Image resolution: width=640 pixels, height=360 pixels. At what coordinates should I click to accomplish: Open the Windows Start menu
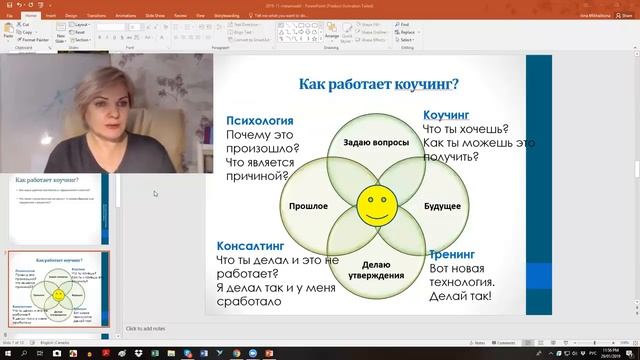tap(8, 353)
